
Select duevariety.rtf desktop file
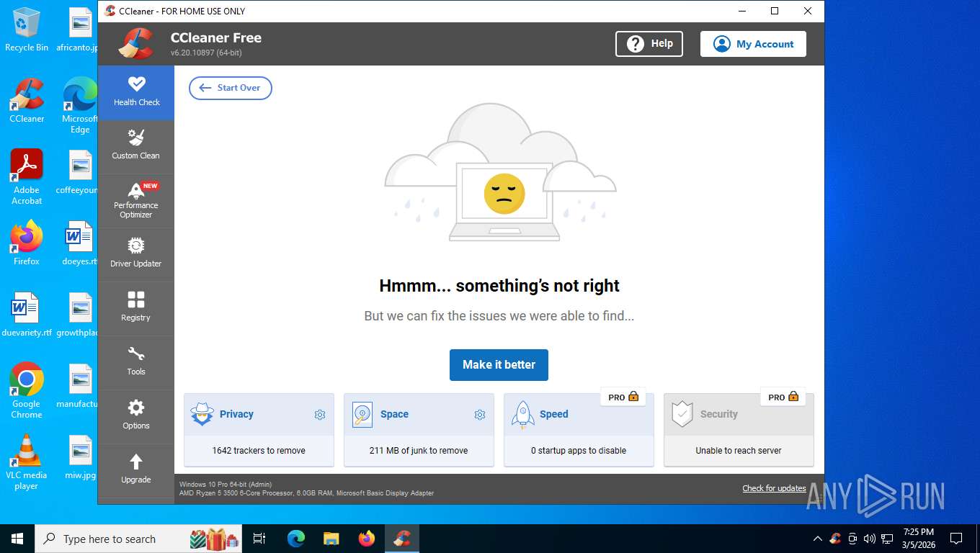pos(27,315)
